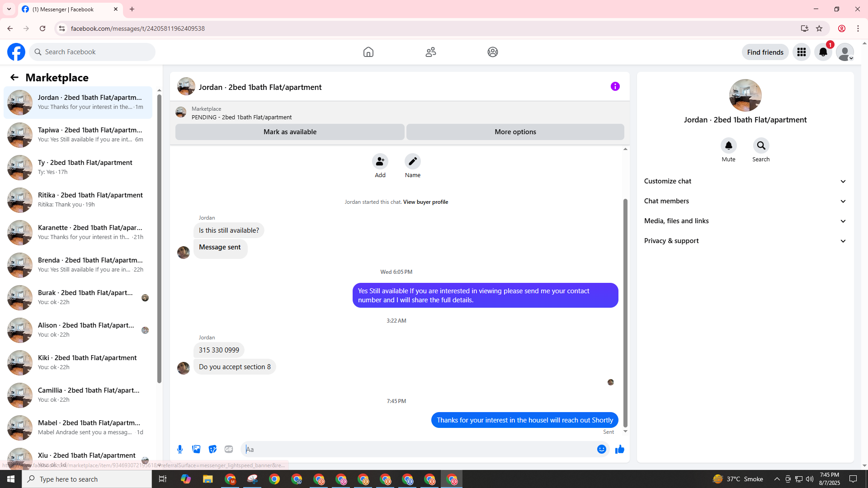This screenshot has width=868, height=488.
Task: Open Alison's 2bed 1bath chat
Action: coord(78,330)
